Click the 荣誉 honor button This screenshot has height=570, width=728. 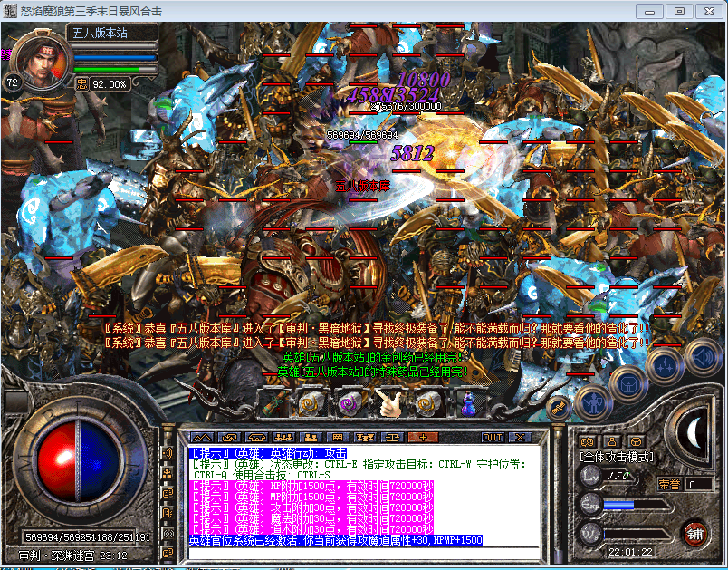669,485
